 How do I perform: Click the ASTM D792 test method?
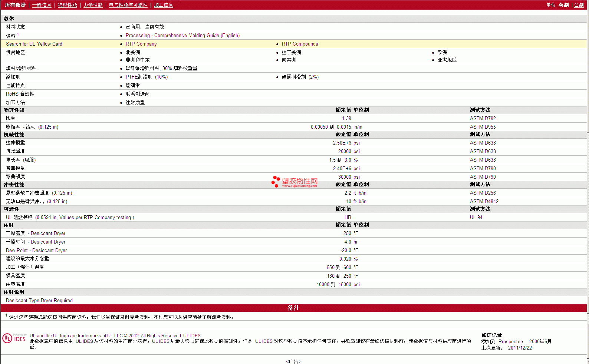[483, 118]
